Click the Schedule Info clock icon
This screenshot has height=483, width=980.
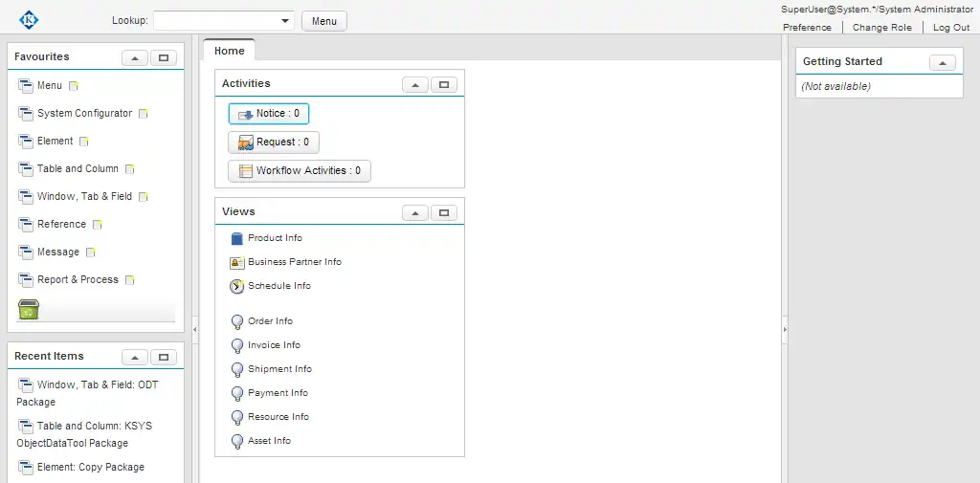[237, 287]
